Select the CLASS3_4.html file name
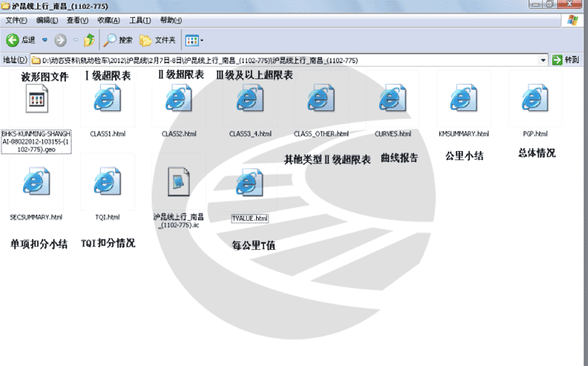This screenshot has height=366, width=588. click(250, 134)
